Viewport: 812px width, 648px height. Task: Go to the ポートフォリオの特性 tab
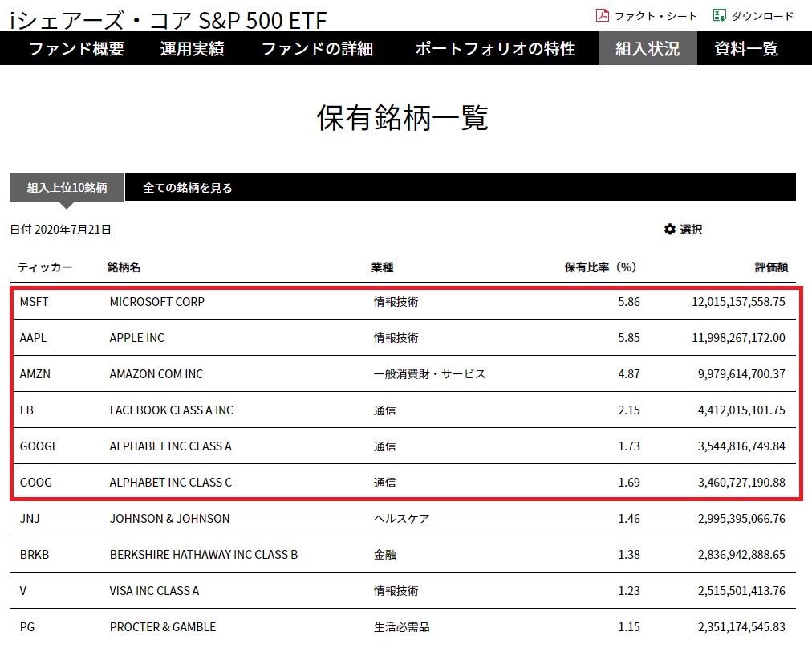click(495, 48)
